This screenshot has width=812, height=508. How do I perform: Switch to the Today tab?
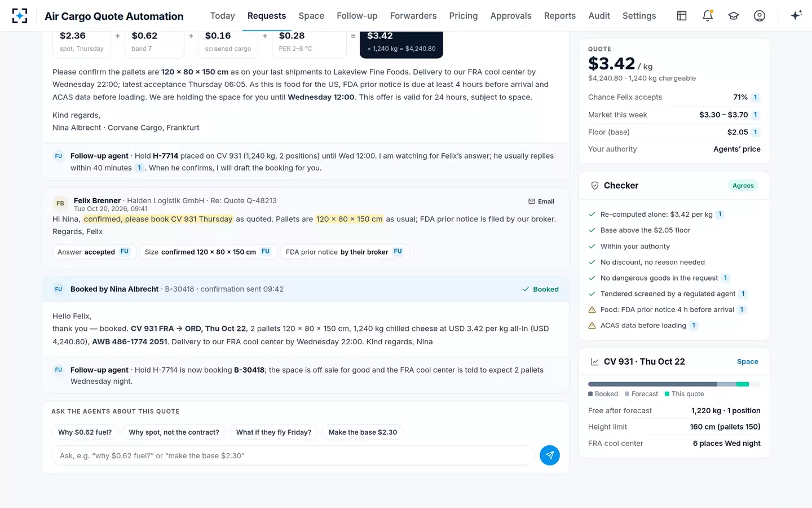(223, 16)
